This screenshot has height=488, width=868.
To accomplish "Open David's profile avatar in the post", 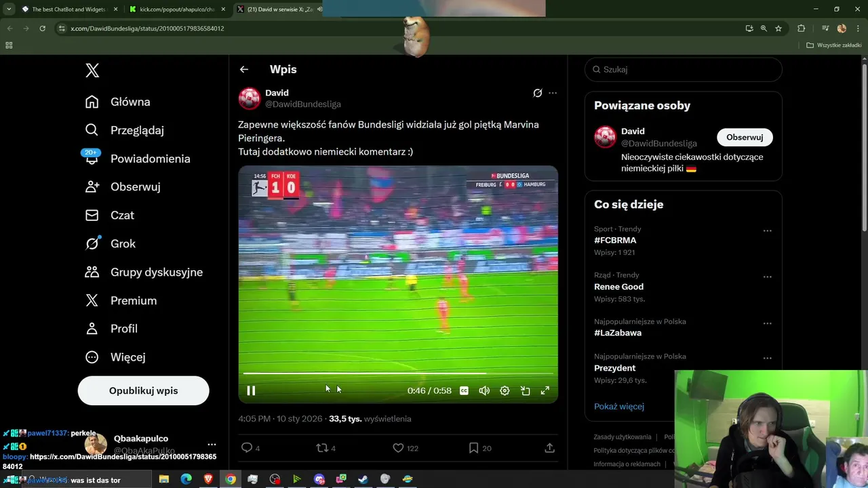I will pyautogui.click(x=250, y=98).
